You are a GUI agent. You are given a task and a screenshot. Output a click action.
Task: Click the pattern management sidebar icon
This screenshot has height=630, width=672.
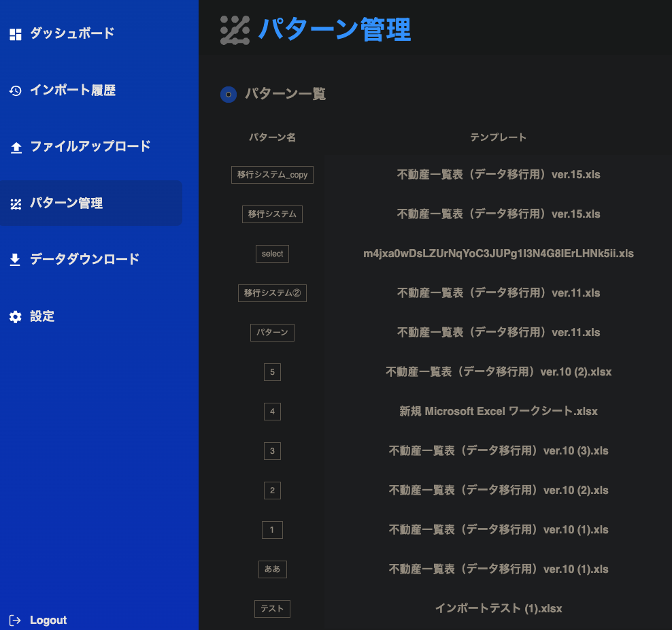[x=16, y=204]
